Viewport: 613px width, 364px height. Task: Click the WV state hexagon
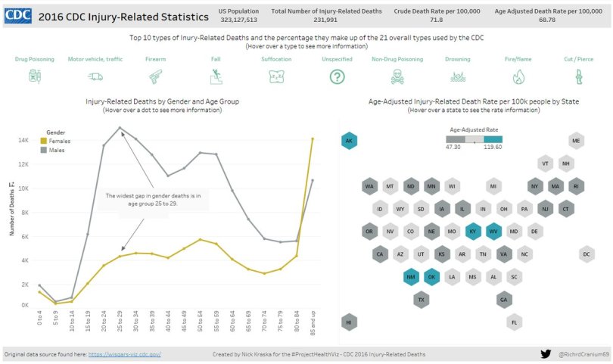tap(493, 231)
